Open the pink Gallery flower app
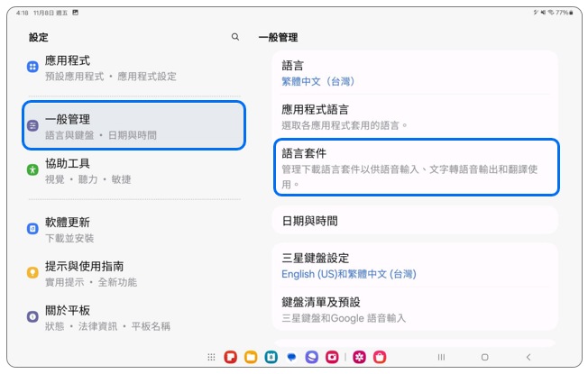This screenshot has width=588, height=374. point(359,358)
